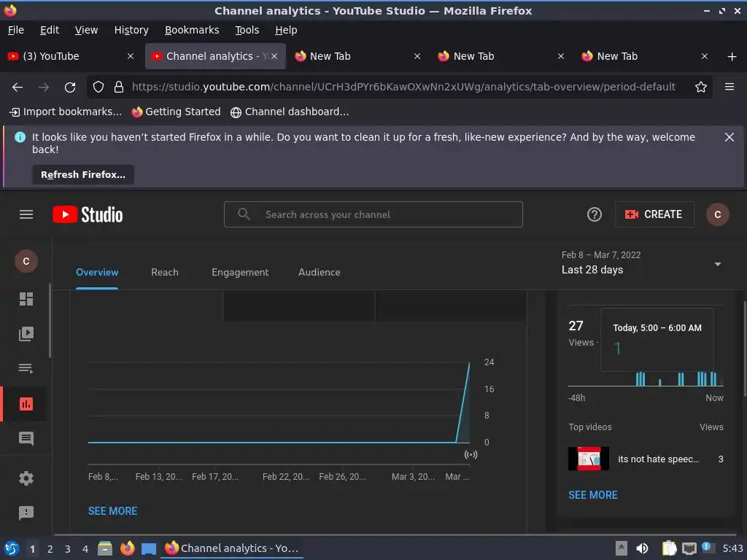The image size is (747, 560).
Task: Bookmark this page with the star
Action: click(x=701, y=87)
